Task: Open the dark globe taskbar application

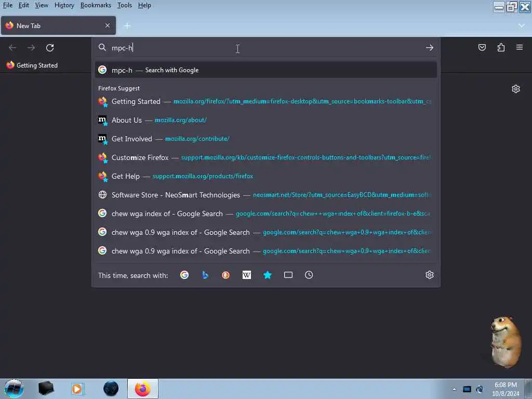Action: [x=111, y=389]
